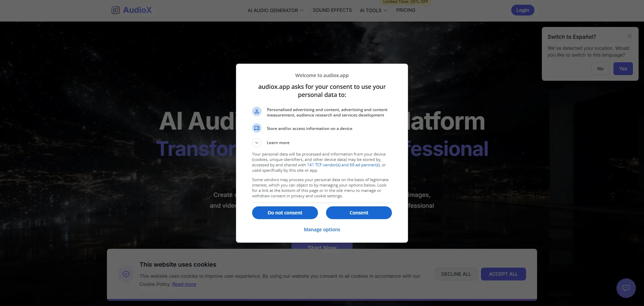Decline all cookies in banner
Image resolution: width=644 pixels, height=306 pixels.
(x=456, y=274)
